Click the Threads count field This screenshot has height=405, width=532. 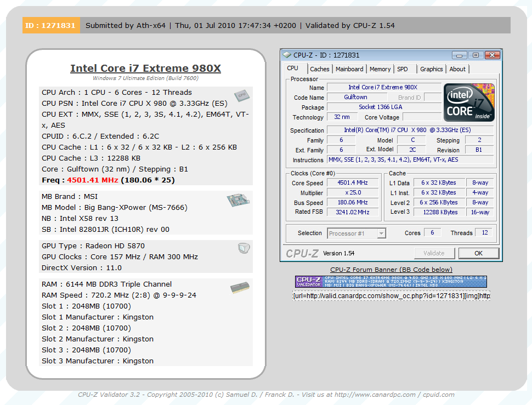coord(484,232)
